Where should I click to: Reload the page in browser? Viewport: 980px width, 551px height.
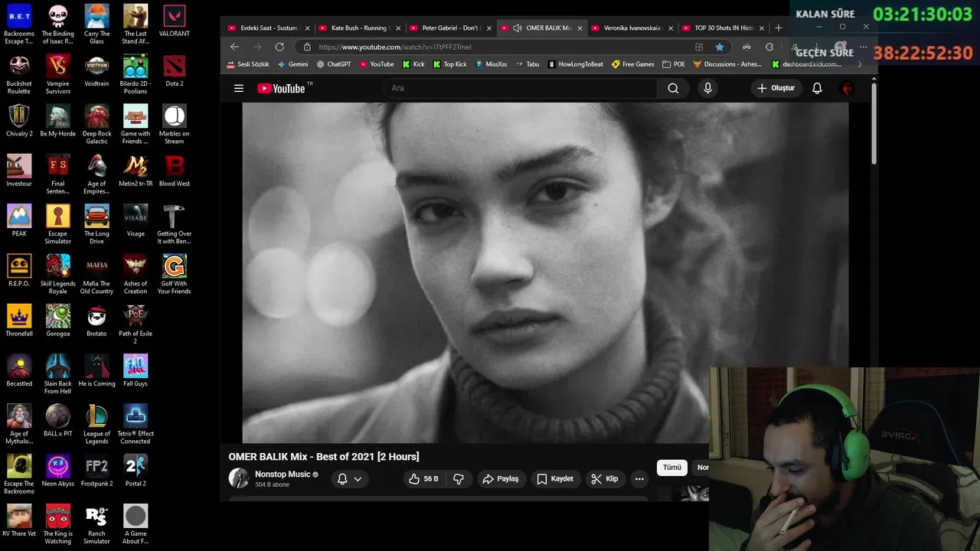point(279,47)
